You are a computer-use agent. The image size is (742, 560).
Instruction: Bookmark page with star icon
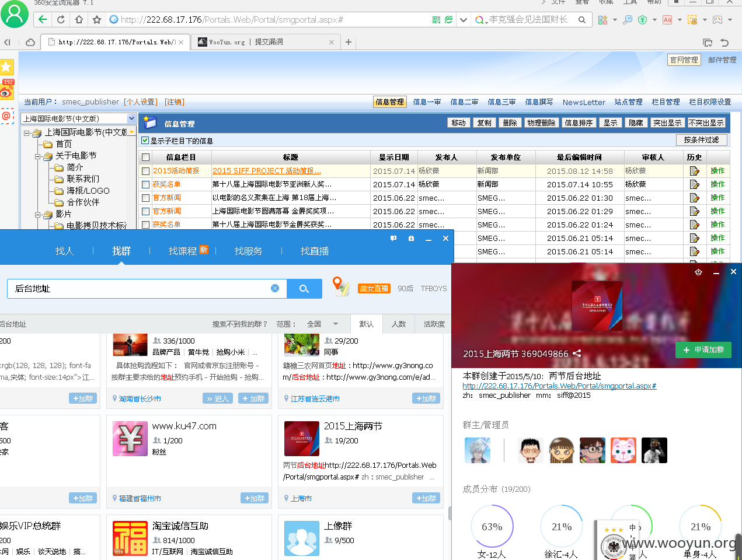(97, 20)
